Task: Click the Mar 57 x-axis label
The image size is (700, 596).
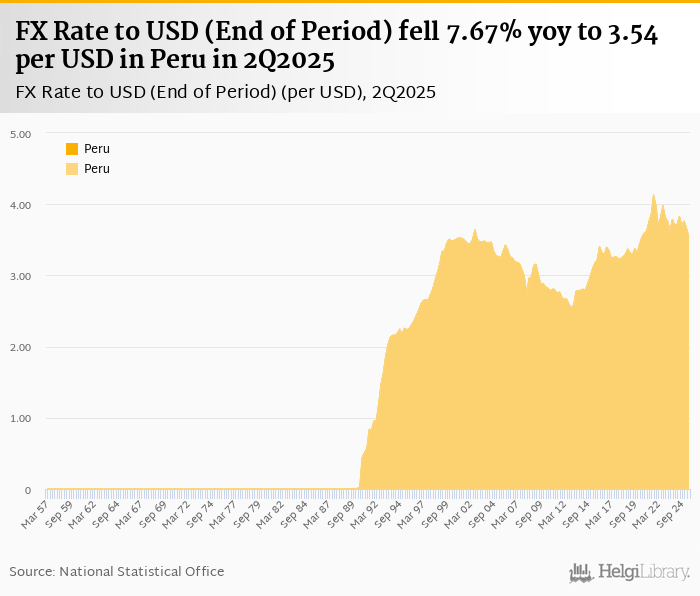Action: [x=37, y=514]
